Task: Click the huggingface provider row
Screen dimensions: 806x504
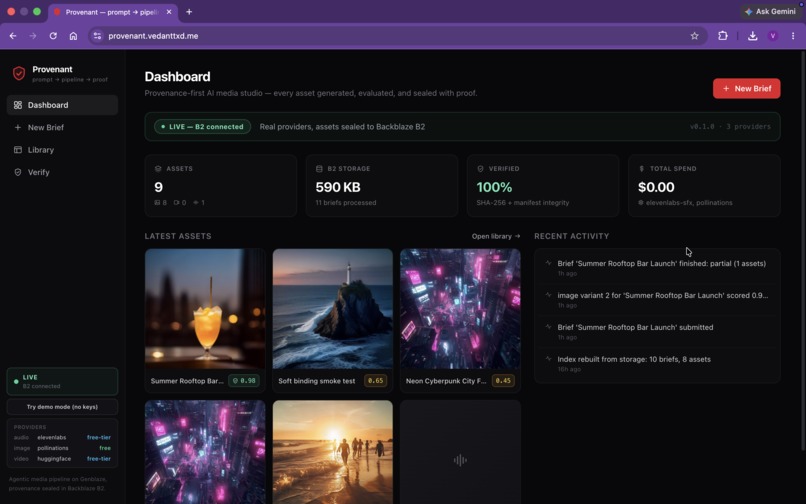Action: pyautogui.click(x=62, y=459)
